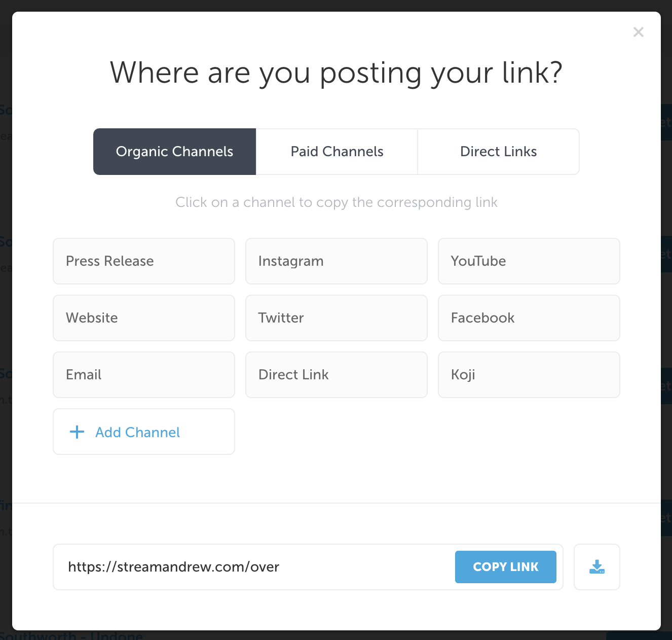Focus the streamandrew.com/over URL field
672x640 pixels.
tap(253, 567)
